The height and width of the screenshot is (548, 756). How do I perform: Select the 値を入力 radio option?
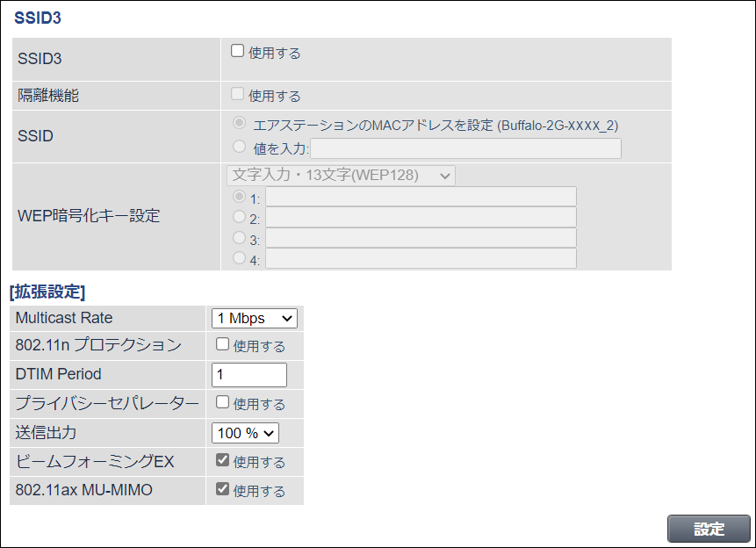tap(239, 146)
